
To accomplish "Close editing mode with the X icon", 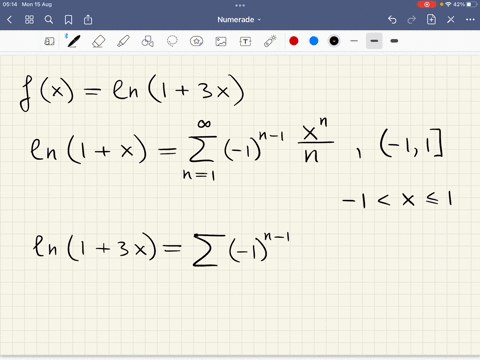I will 451,20.
